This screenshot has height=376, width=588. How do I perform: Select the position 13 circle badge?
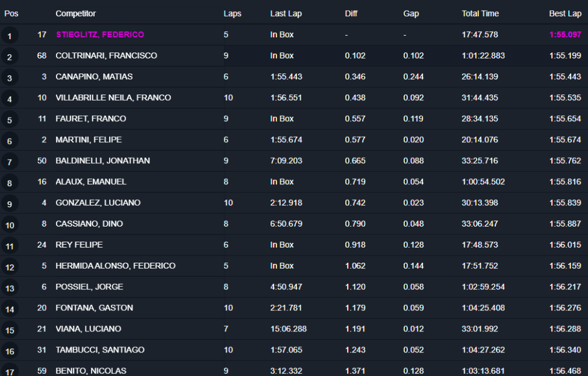coord(10,289)
